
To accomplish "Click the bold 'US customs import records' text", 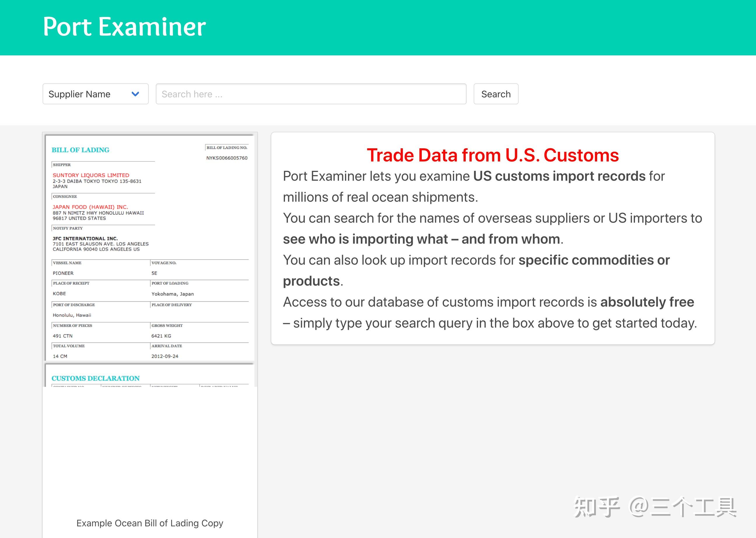I will click(559, 176).
